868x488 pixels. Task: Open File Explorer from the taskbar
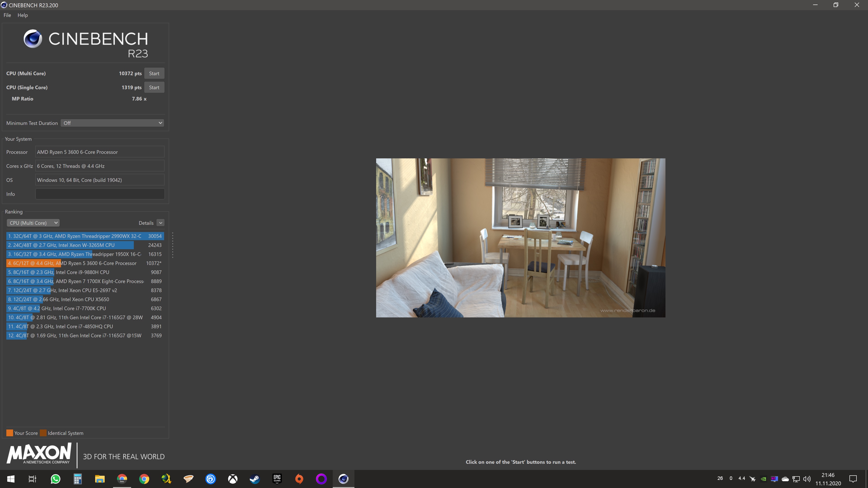click(100, 479)
